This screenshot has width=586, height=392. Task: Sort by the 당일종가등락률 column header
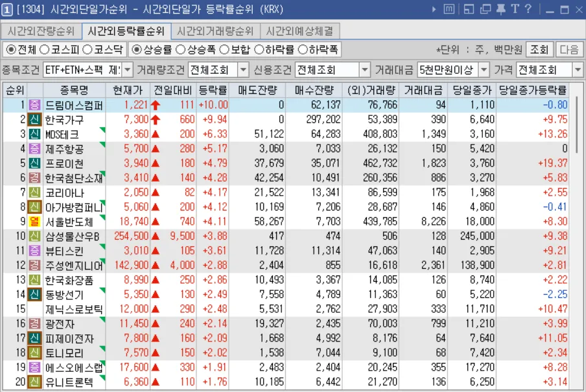533,90
